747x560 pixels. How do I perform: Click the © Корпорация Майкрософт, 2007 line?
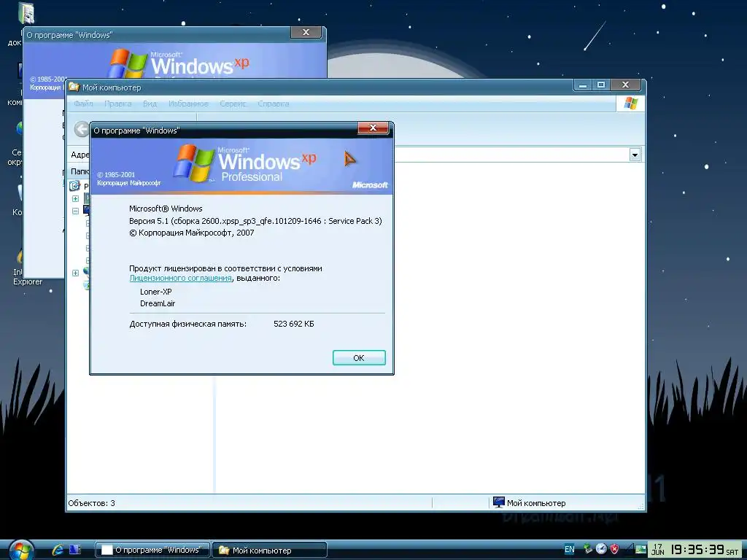click(192, 233)
